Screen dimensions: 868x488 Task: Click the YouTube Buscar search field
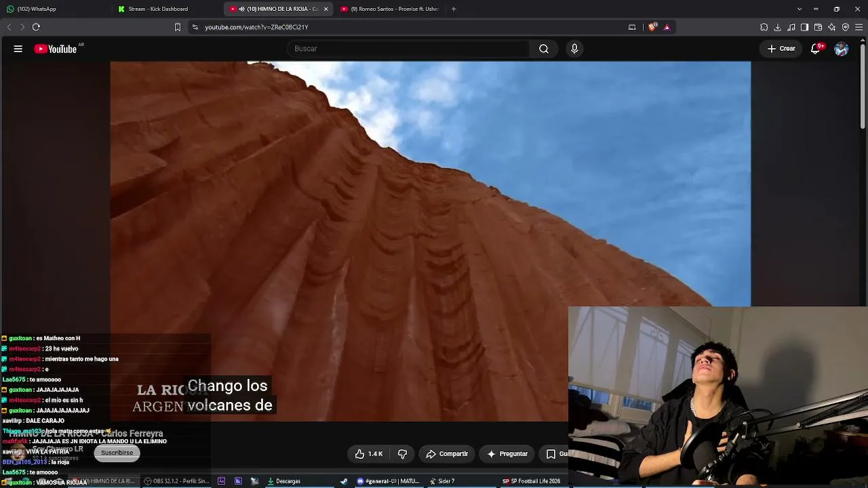(x=408, y=49)
